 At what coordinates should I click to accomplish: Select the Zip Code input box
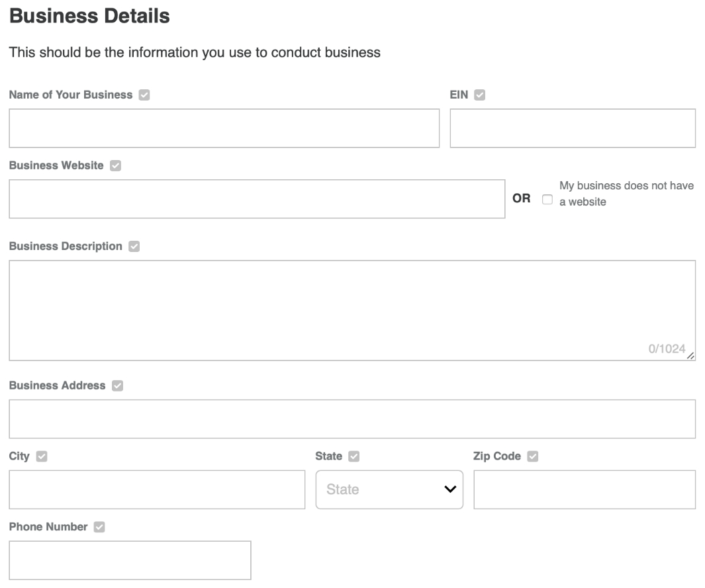point(584,489)
